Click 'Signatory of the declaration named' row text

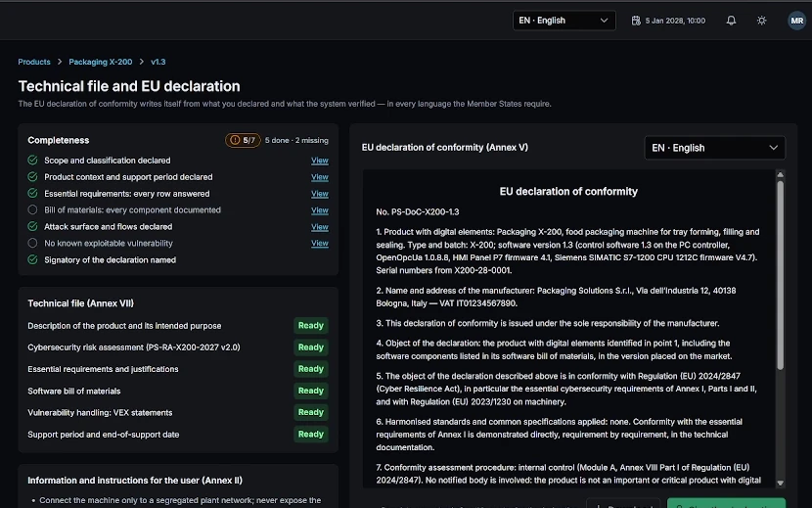(110, 259)
